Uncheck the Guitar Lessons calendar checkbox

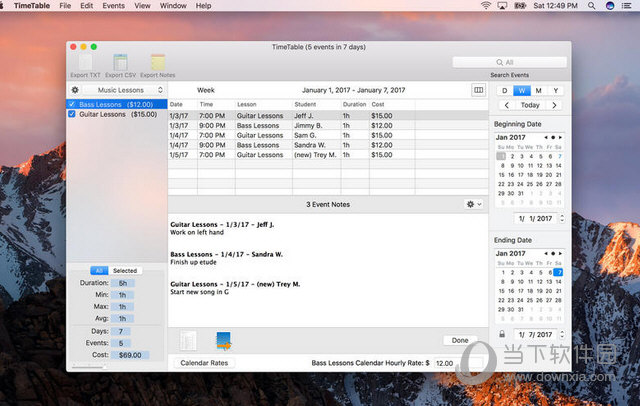point(72,114)
